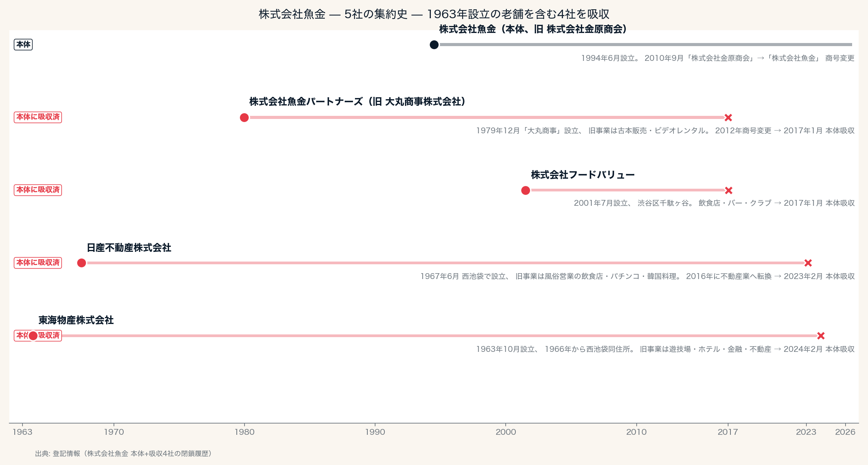Screen dimensions: 868x465
Task: Click the red X ending 魚金パートナーズ timeline
Action: 728,117
